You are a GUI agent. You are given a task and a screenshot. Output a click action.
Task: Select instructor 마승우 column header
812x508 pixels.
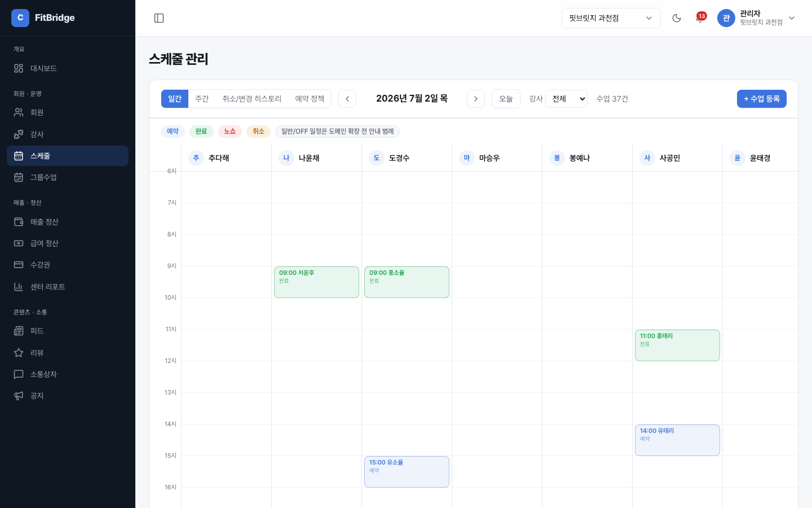point(497,158)
